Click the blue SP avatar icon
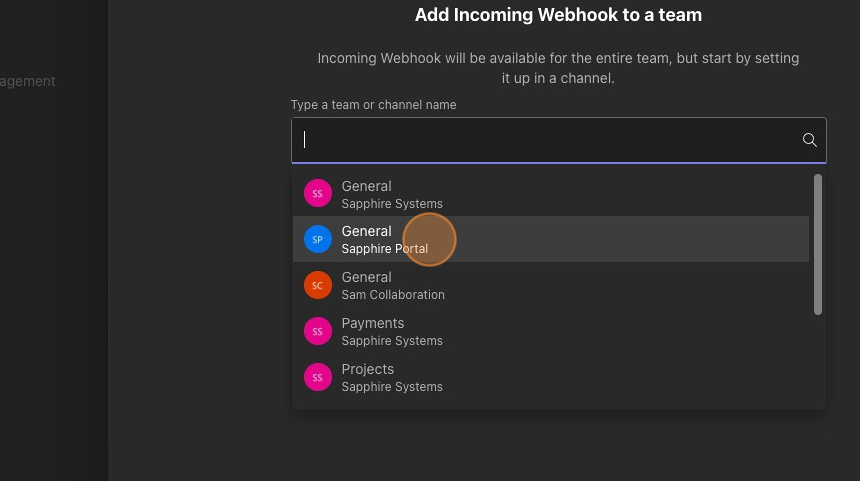Viewport: 860px width, 481px height. (317, 240)
